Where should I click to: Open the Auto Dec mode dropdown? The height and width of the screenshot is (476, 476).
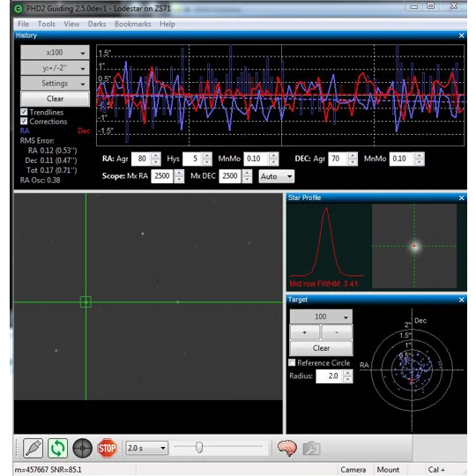point(276,176)
